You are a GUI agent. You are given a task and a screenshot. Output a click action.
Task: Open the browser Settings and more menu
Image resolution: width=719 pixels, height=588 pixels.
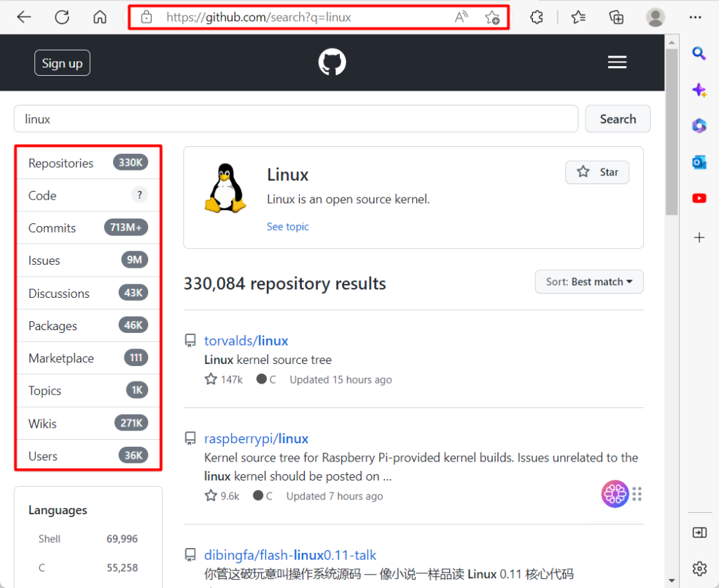pos(695,18)
